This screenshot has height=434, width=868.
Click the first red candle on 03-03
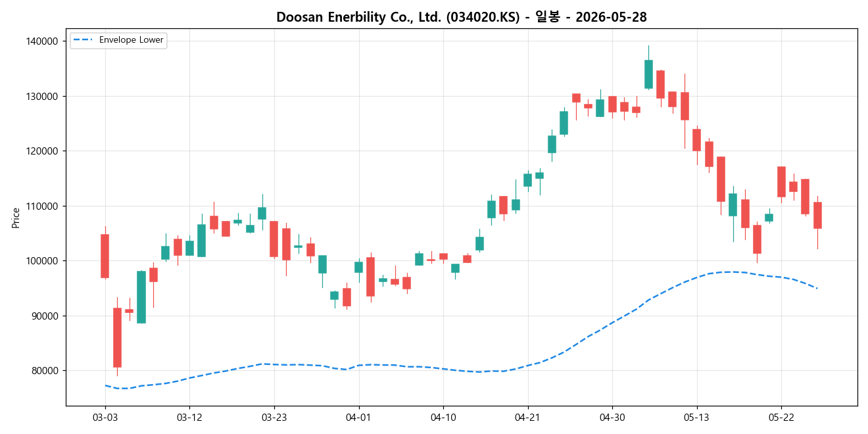pyautogui.click(x=105, y=256)
